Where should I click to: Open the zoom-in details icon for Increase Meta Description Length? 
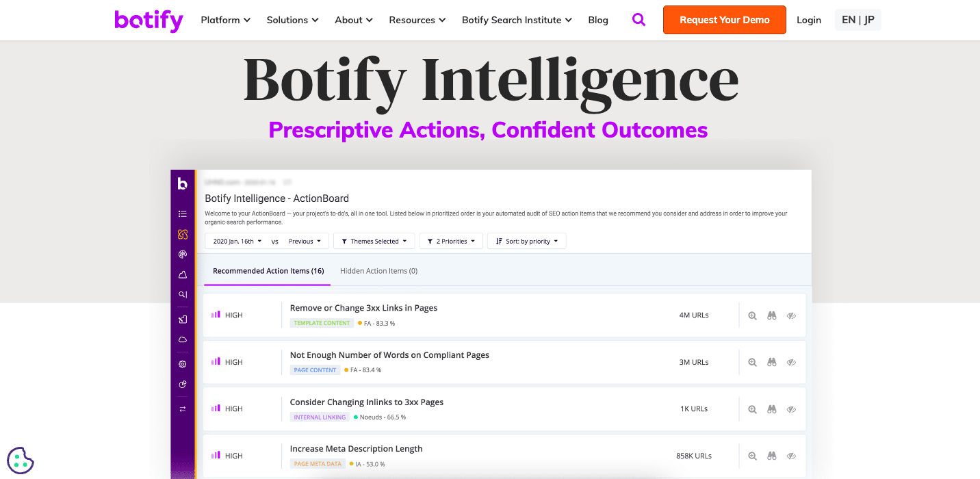click(752, 456)
